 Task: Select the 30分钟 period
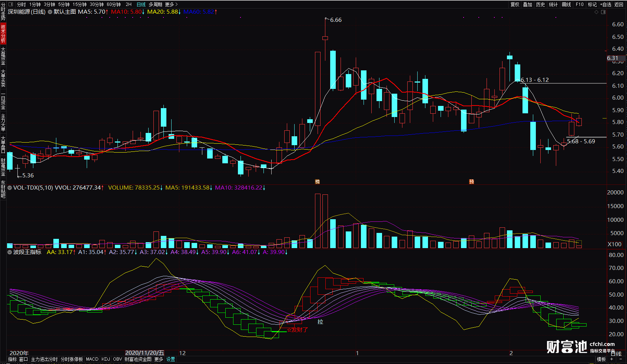(x=97, y=4)
